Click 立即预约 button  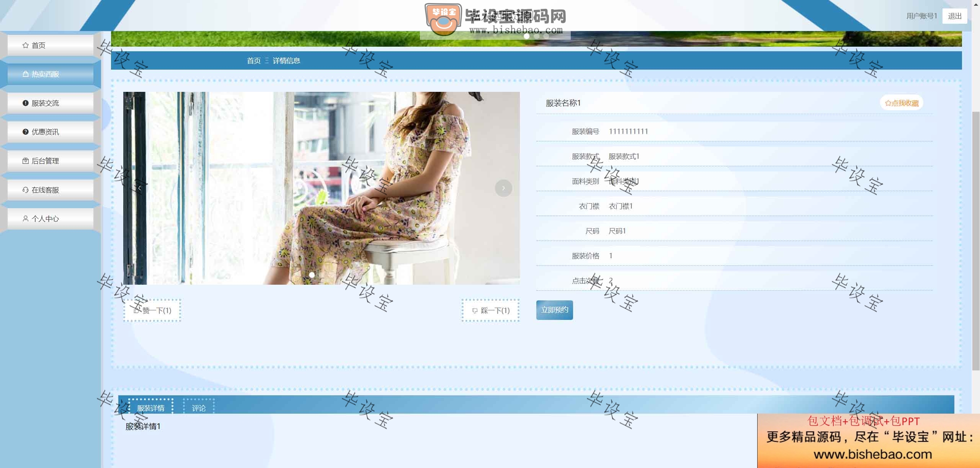[554, 310]
